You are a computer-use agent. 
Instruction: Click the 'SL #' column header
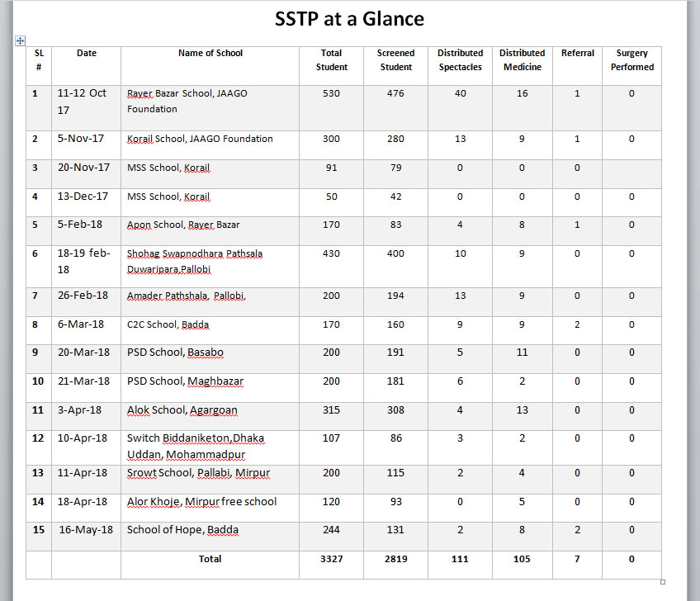pyautogui.click(x=39, y=59)
